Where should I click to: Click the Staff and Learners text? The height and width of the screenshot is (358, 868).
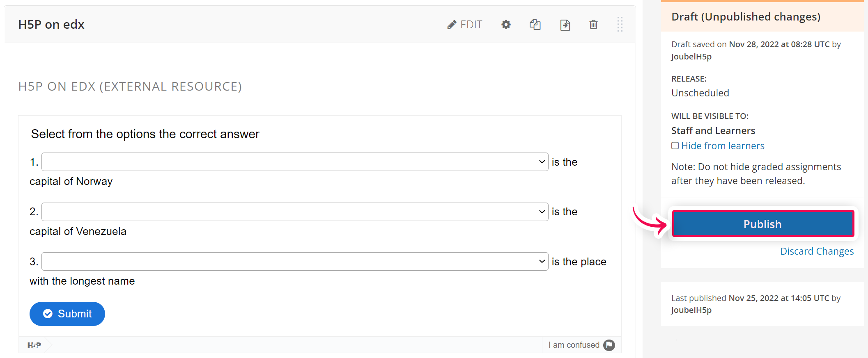coord(713,131)
